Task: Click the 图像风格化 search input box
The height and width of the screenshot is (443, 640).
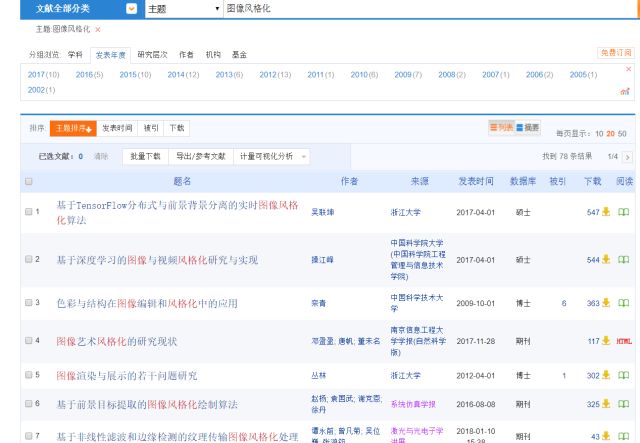Action: (x=429, y=9)
